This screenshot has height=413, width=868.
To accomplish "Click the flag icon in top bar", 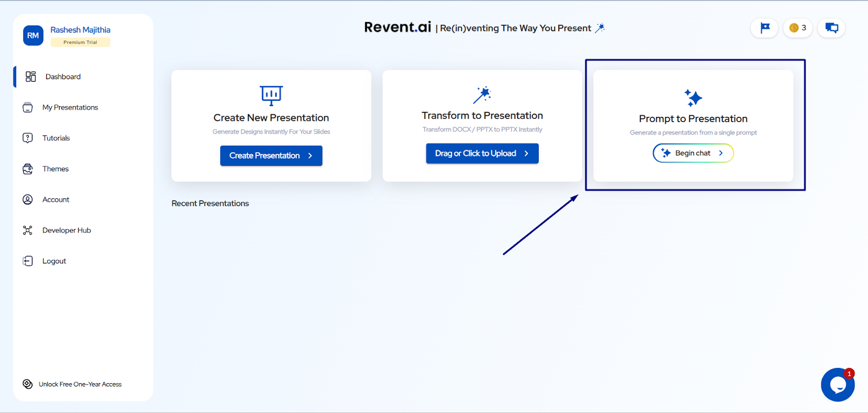I will pos(764,28).
